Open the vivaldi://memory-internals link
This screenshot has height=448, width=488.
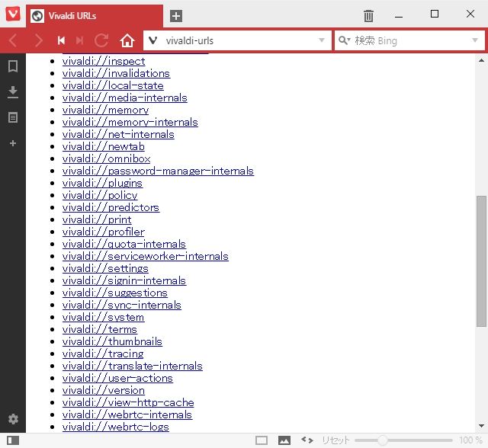point(130,122)
